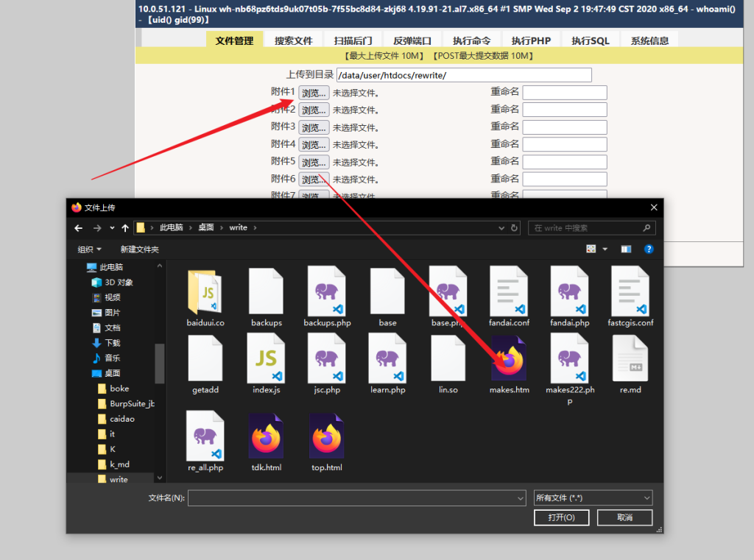Select the re.md markdown file
The image size is (754, 560).
pyautogui.click(x=630, y=361)
